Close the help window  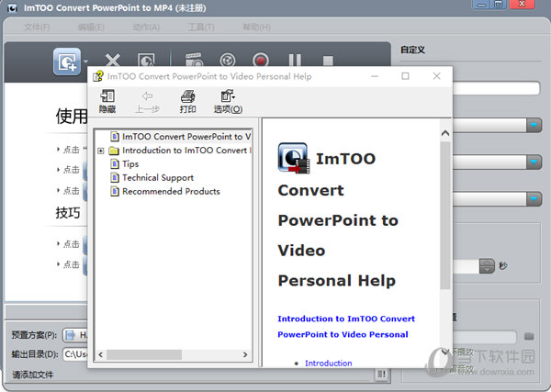click(436, 76)
